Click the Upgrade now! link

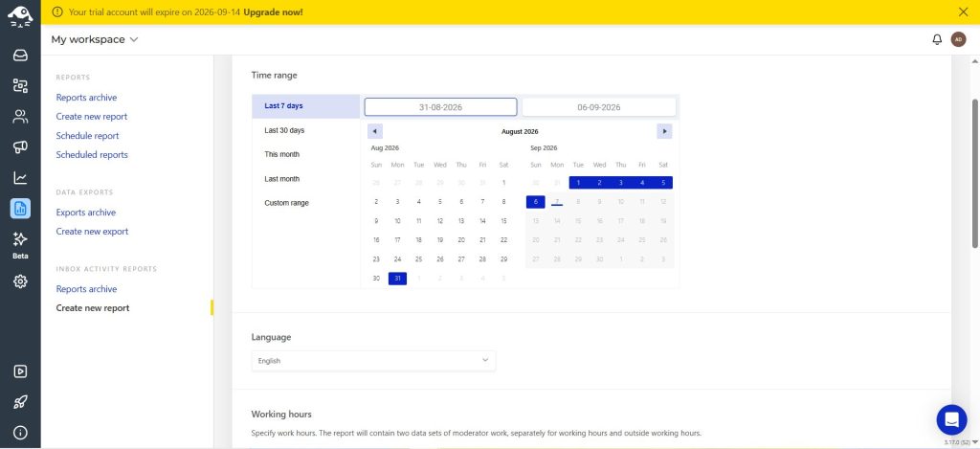[x=273, y=11]
